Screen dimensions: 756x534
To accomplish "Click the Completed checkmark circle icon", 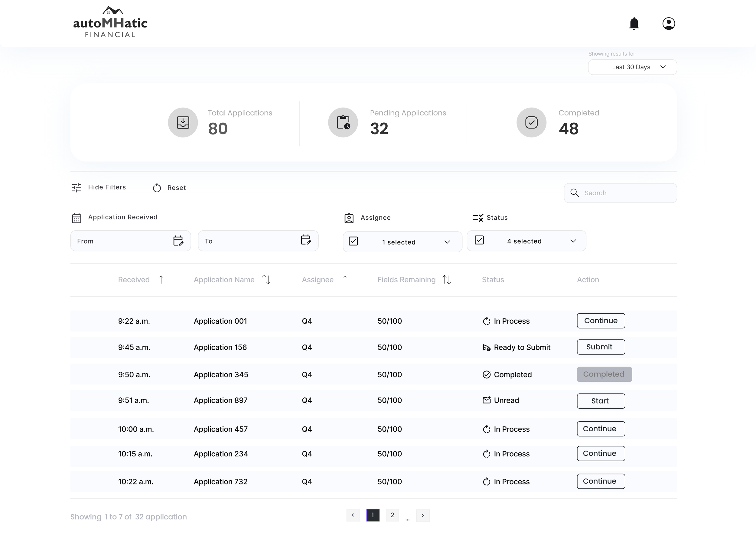I will pyautogui.click(x=531, y=122).
